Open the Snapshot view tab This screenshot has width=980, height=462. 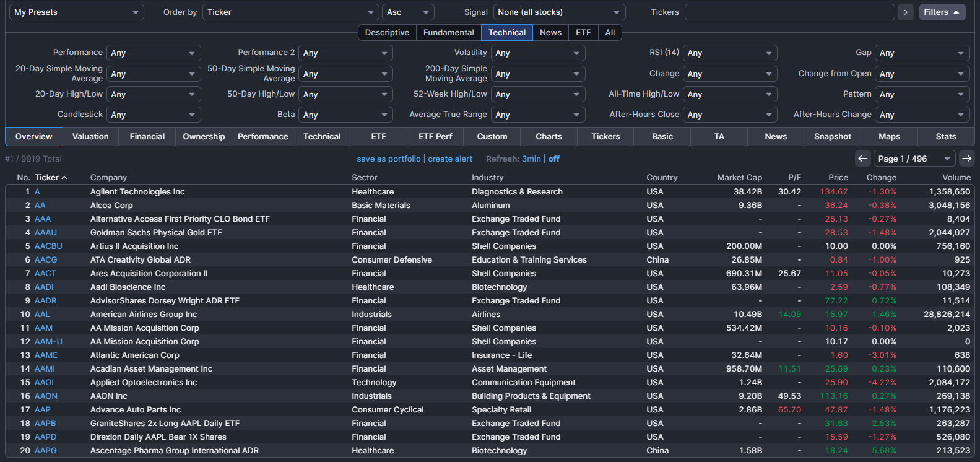tap(833, 136)
